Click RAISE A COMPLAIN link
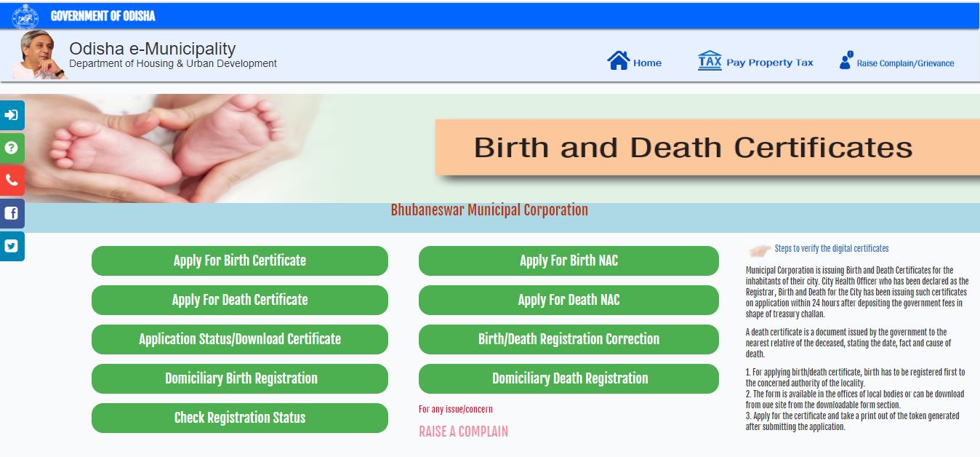Image resolution: width=980 pixels, height=457 pixels. tap(463, 432)
